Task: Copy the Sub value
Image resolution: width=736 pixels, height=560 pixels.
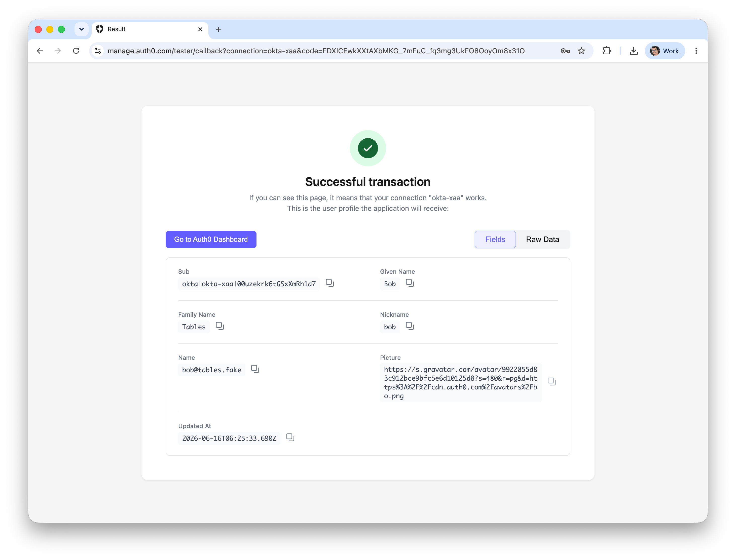Action: click(x=329, y=283)
